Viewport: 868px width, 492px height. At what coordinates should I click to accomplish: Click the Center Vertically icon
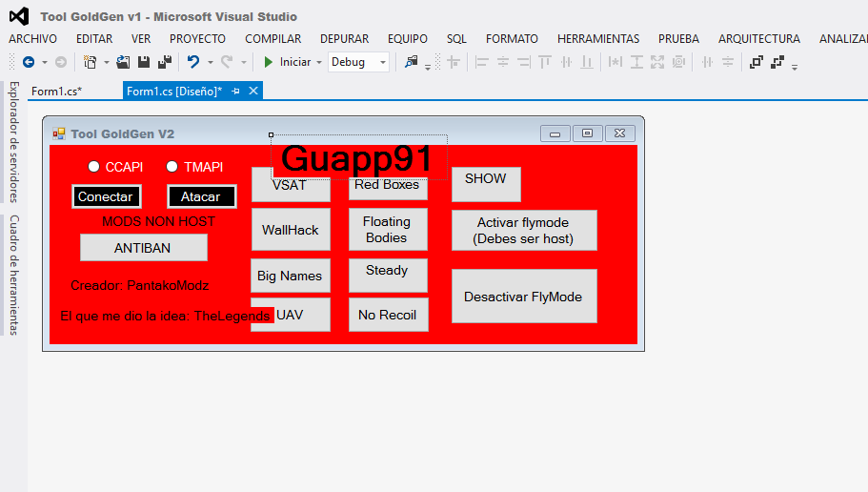(728, 62)
